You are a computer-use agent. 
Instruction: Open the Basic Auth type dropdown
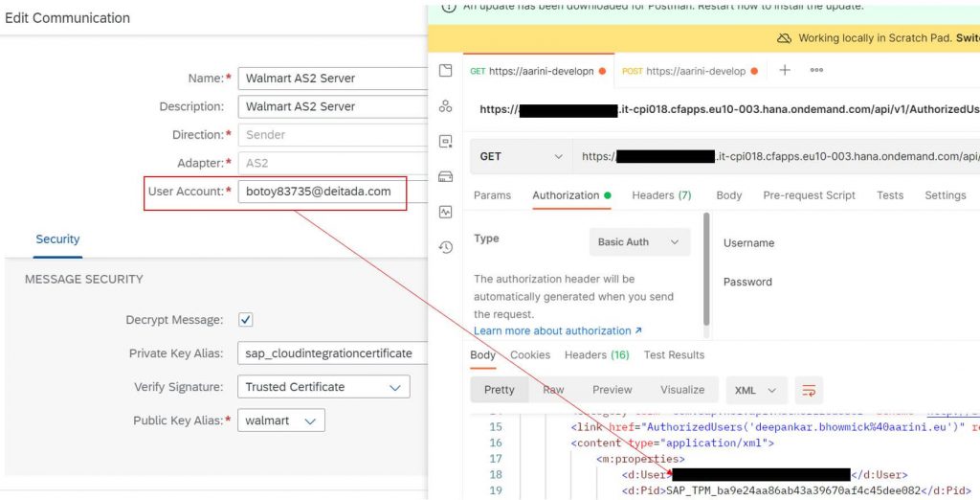point(639,242)
